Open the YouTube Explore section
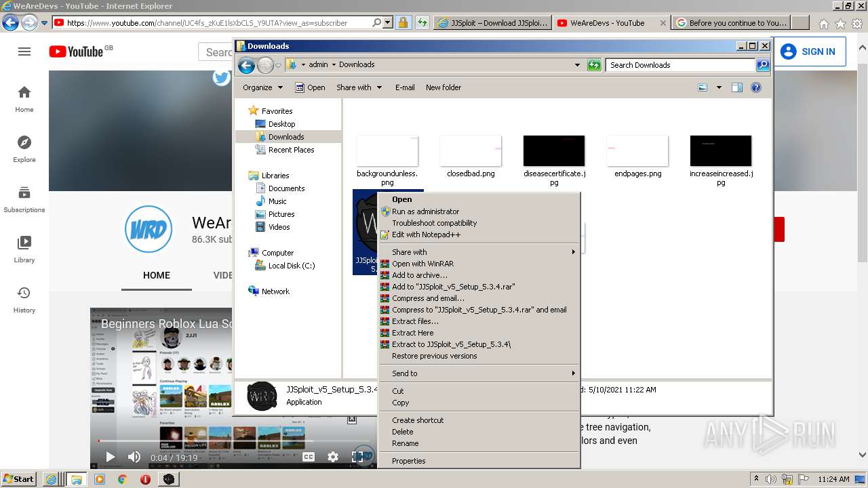868x488 pixels. click(x=24, y=149)
